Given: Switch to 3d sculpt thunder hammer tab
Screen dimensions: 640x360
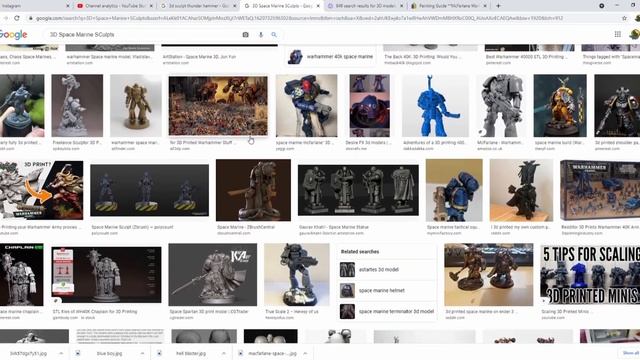Looking at the screenshot, I should click(x=198, y=6).
